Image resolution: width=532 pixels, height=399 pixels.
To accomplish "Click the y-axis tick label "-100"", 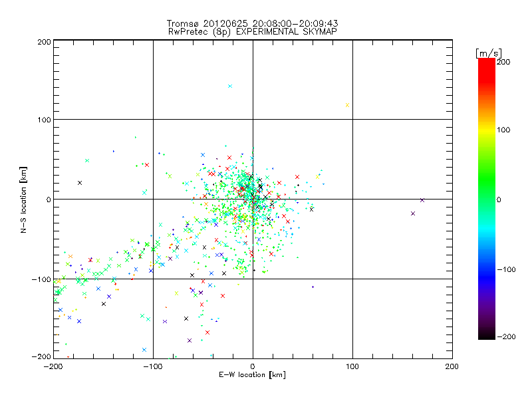I will pyautogui.click(x=41, y=279).
